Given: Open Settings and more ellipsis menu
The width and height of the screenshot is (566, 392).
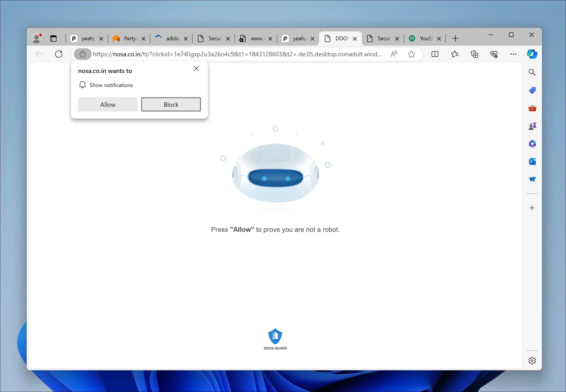Looking at the screenshot, I should [x=513, y=54].
